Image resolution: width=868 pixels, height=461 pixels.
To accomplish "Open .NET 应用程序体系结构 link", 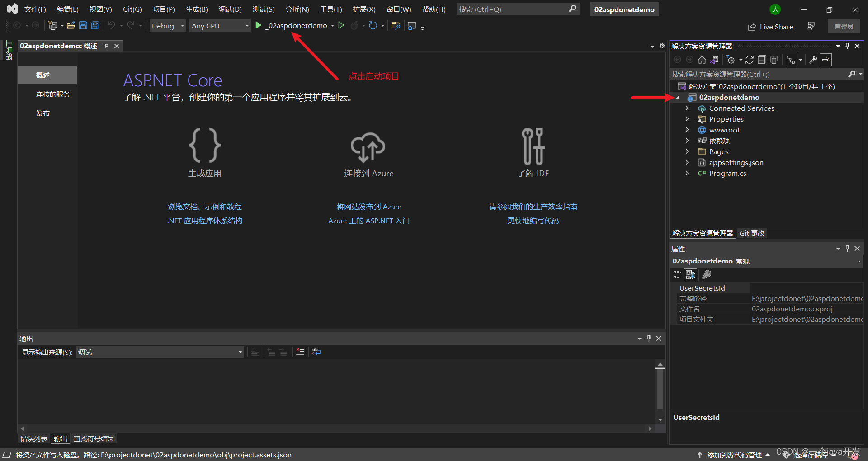I will (205, 221).
